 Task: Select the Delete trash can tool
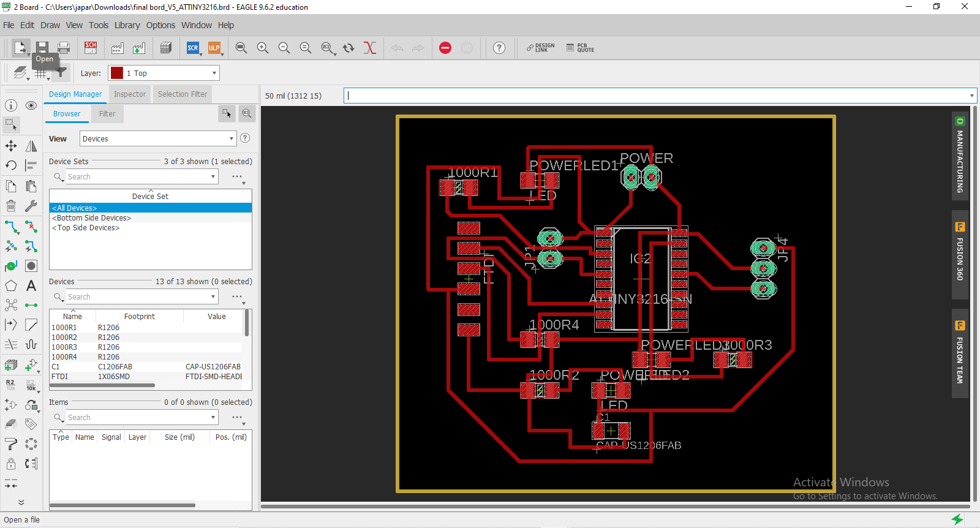11,206
